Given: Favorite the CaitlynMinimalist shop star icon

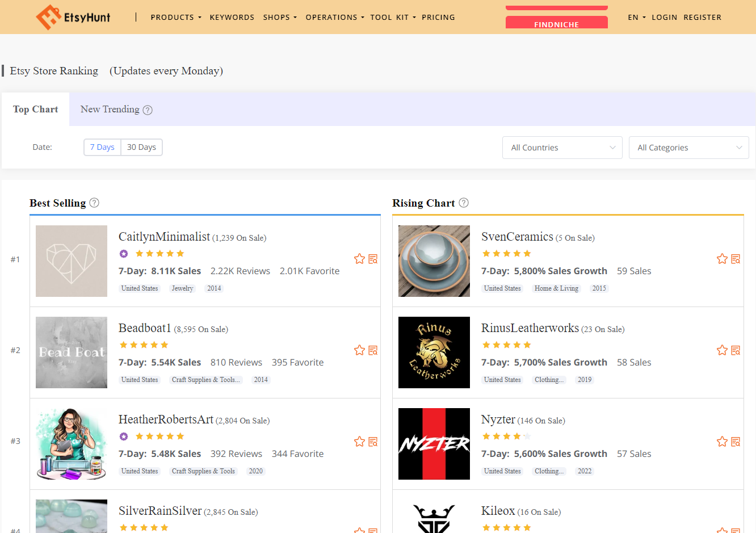Looking at the screenshot, I should coord(359,258).
